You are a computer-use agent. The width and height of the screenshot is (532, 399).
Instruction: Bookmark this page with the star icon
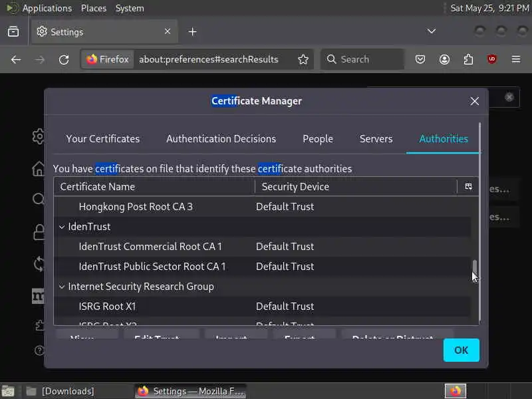(x=303, y=59)
